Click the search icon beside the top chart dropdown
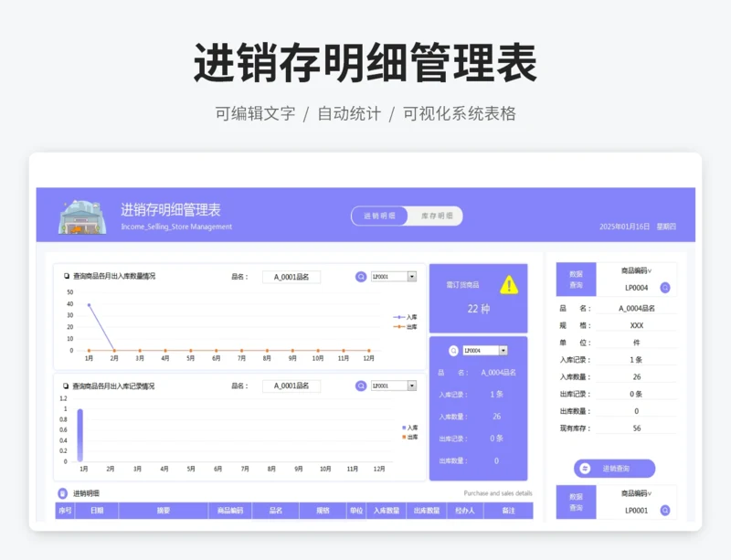Viewport: 731px width, 560px height. tap(361, 277)
